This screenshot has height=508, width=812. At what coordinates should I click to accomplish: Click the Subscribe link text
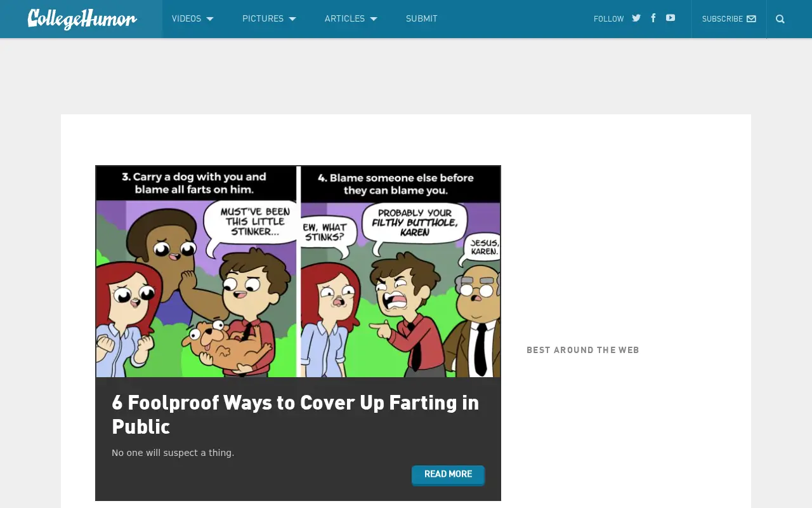coord(723,19)
